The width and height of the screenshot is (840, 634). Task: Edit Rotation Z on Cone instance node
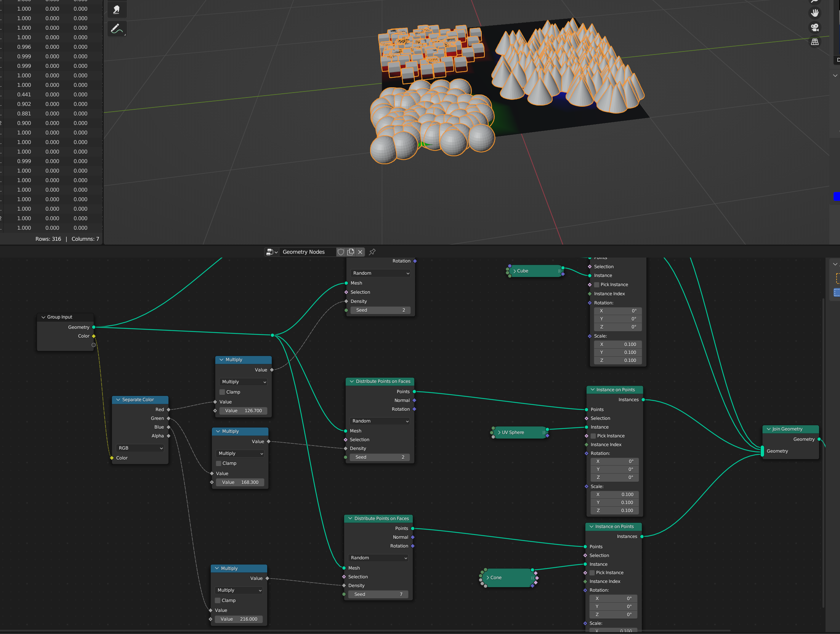coord(614,615)
